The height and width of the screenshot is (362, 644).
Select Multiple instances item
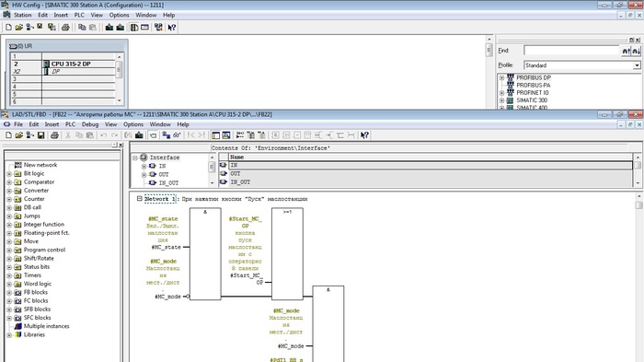[x=46, y=326]
